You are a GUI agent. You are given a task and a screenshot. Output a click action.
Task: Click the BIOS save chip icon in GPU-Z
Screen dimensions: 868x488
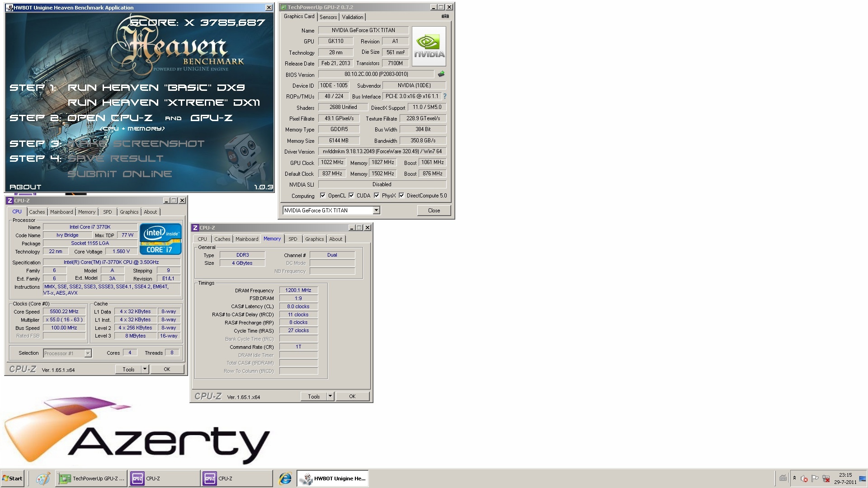(x=441, y=74)
